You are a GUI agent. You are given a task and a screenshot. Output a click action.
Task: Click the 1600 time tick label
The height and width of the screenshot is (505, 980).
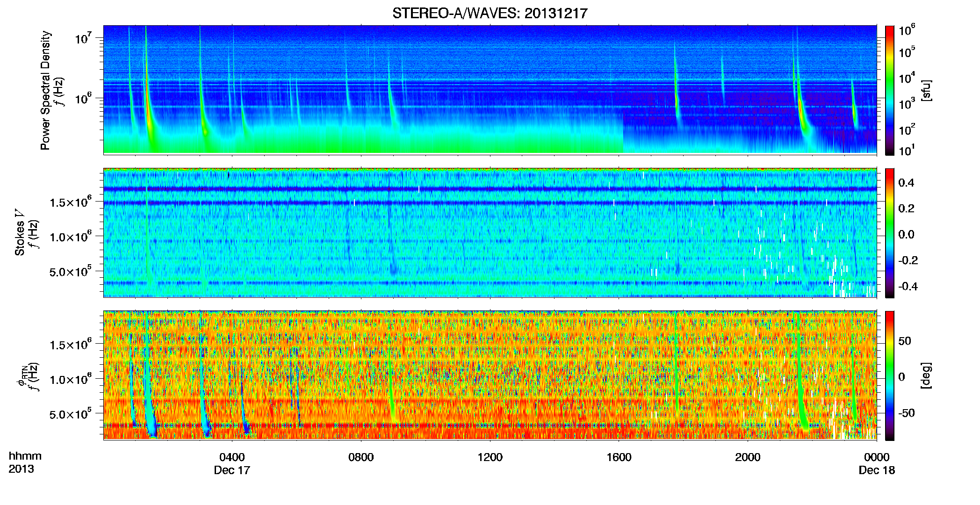tap(619, 457)
